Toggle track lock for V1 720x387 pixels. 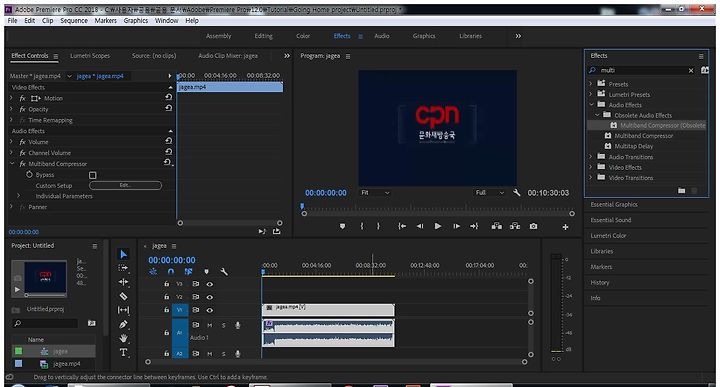tap(166, 310)
